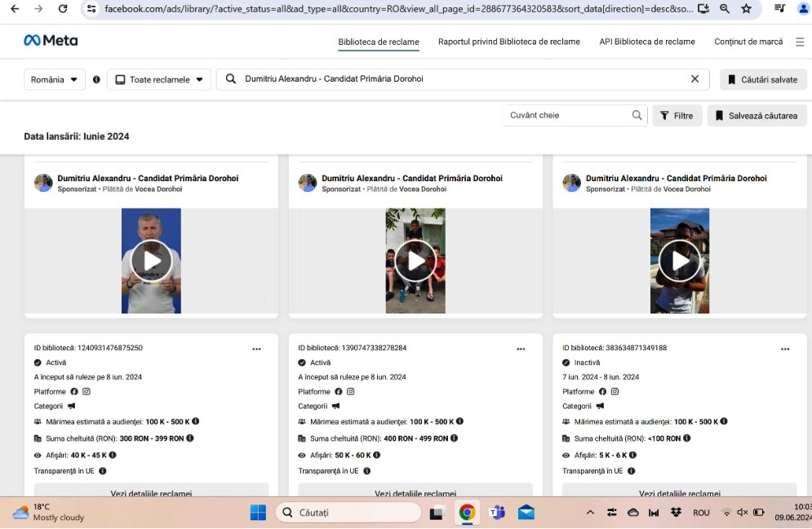The image size is (812, 529).
Task: Switch to Biblioteca de reclame tab
Action: (379, 42)
